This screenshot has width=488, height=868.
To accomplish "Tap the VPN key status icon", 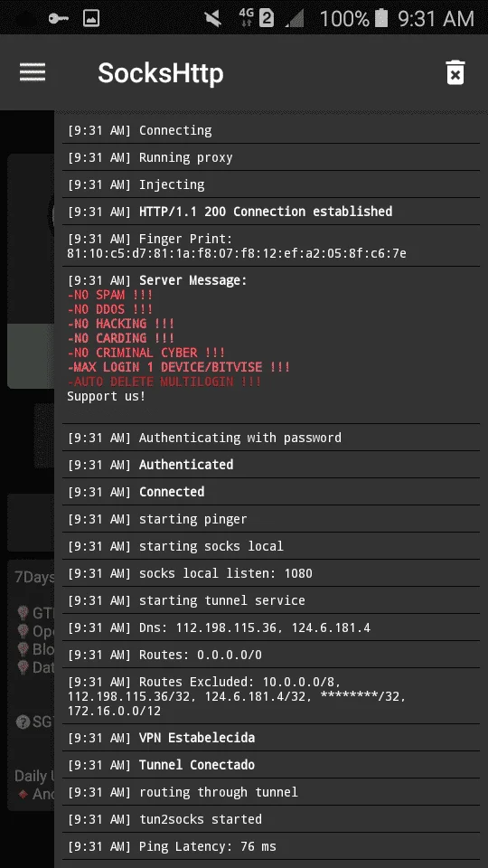I will [x=58, y=19].
